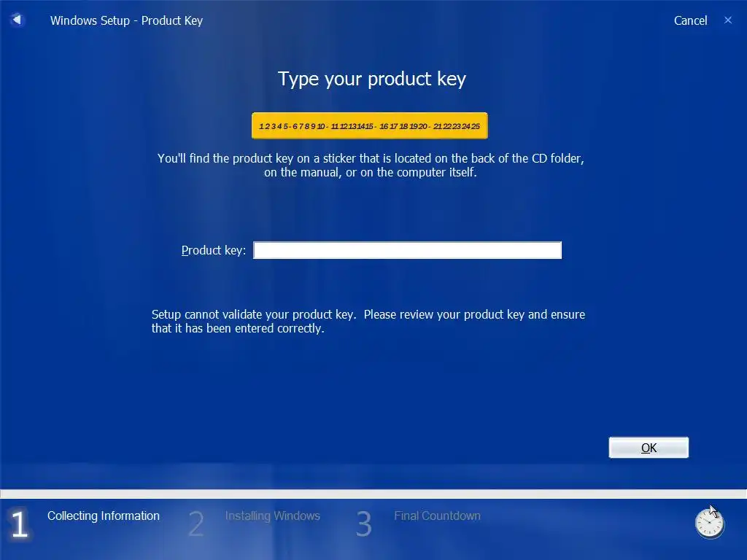Select the Final Countdown step
Image resolution: width=747 pixels, height=560 pixels.
point(438,516)
